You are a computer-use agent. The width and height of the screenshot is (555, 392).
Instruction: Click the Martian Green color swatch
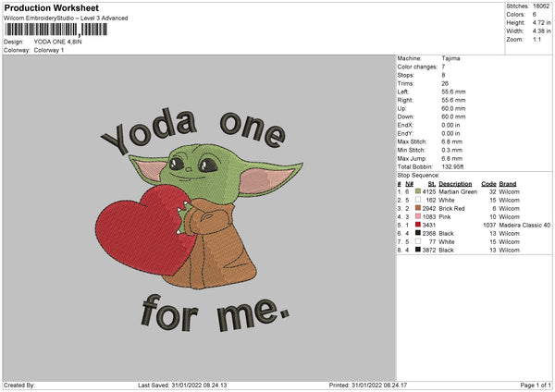[418, 191]
